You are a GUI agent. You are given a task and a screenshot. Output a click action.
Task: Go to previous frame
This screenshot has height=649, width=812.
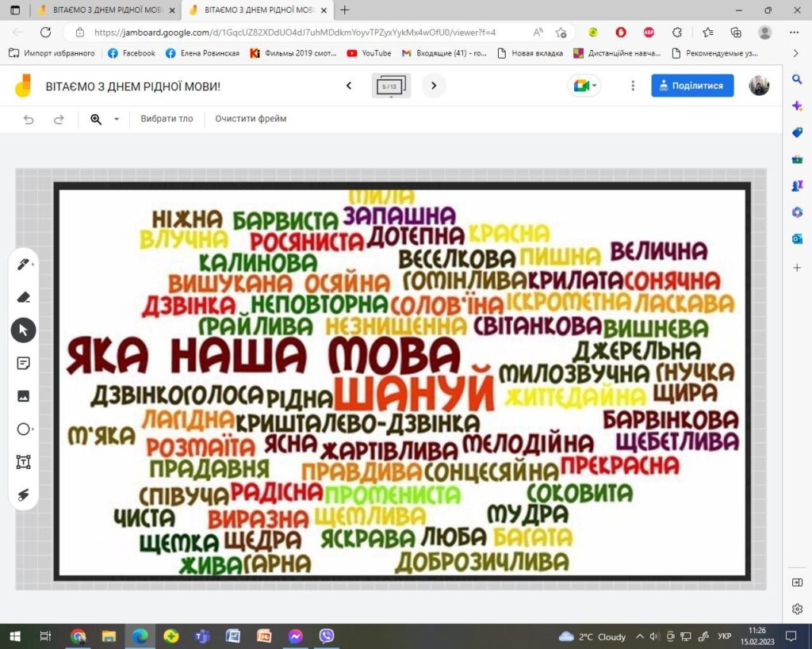coord(349,86)
